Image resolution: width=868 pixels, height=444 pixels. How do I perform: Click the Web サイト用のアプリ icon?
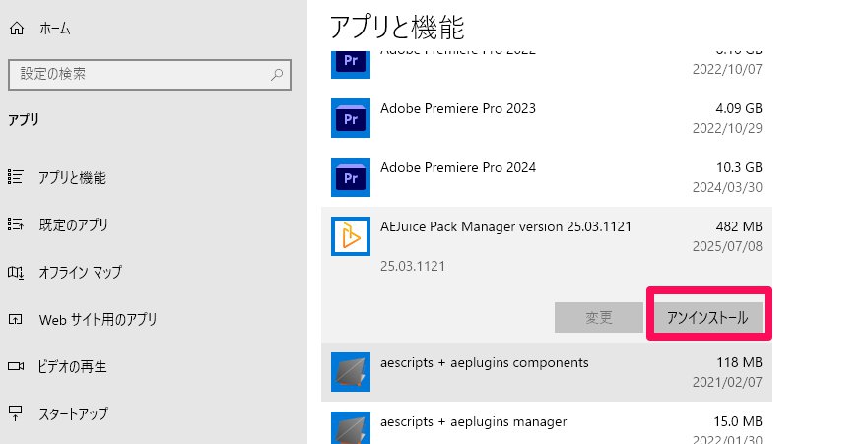[x=16, y=319]
